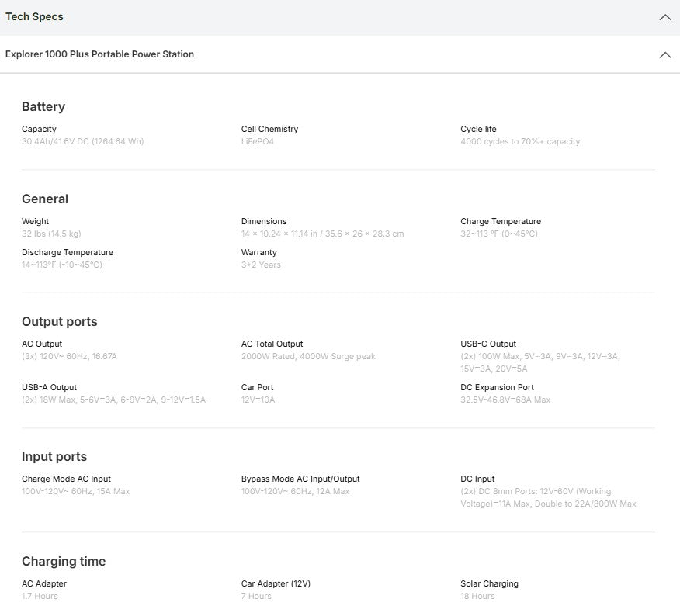This screenshot has width=680, height=616.
Task: Click the (2x) 100W Max USB-C value
Action: click(540, 362)
